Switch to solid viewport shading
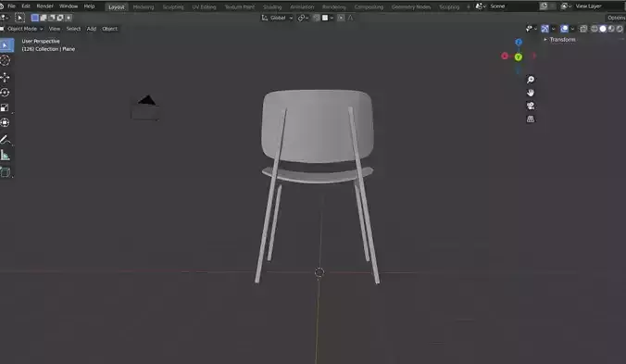The image size is (626, 364). pos(603,29)
